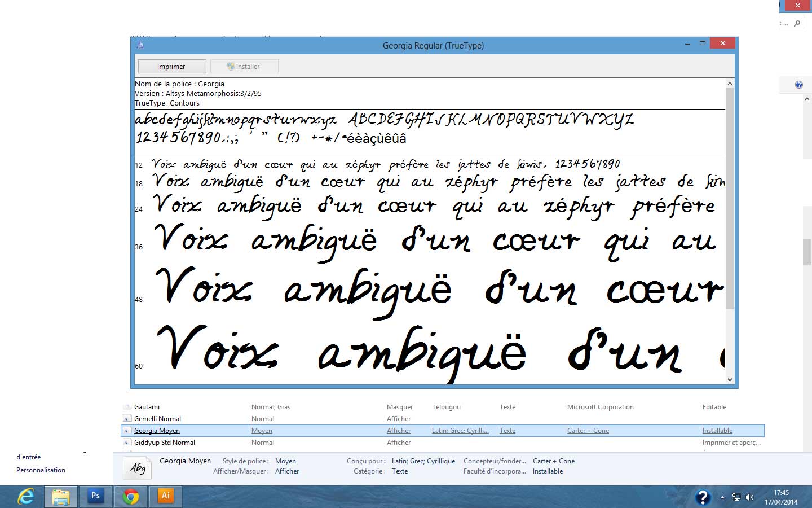Minimize the Georgia Regular font window
This screenshot has width=812, height=508.
click(x=687, y=43)
